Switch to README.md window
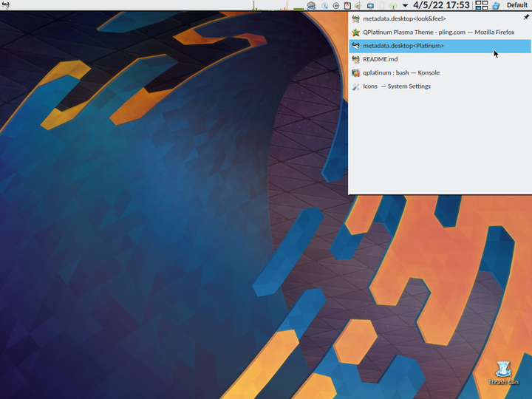532x399 pixels. [440, 59]
